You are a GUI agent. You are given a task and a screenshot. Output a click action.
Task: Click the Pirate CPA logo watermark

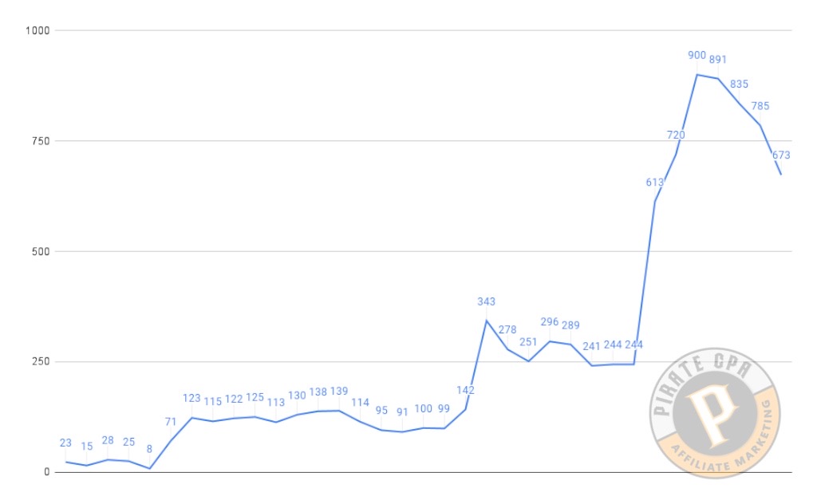(715, 413)
